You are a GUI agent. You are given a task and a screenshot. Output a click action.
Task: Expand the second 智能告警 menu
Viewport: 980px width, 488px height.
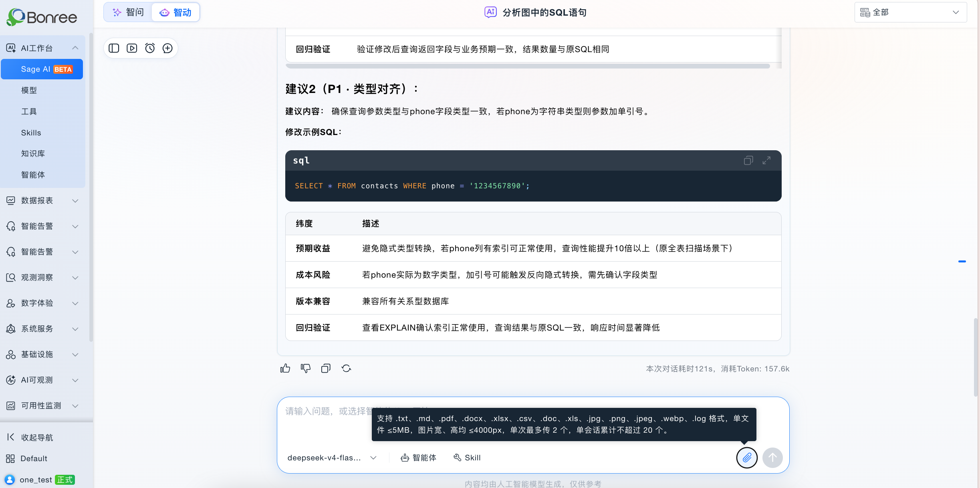[75, 252]
